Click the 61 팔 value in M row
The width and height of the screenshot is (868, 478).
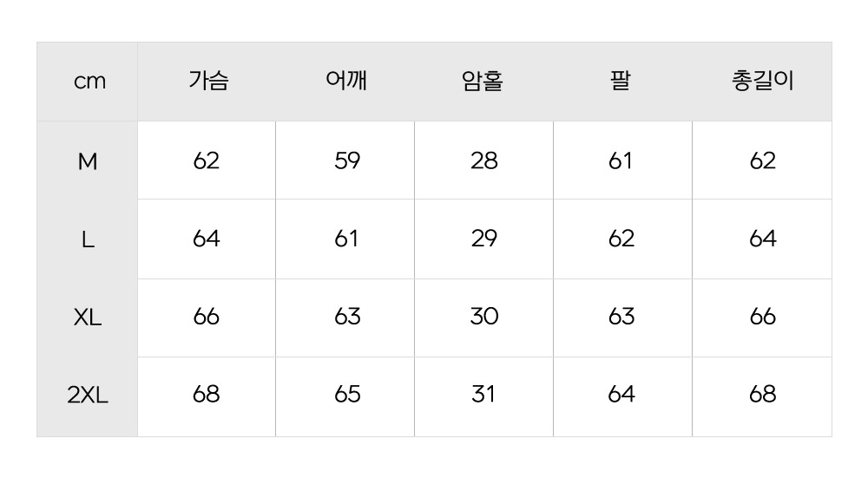coord(621,161)
